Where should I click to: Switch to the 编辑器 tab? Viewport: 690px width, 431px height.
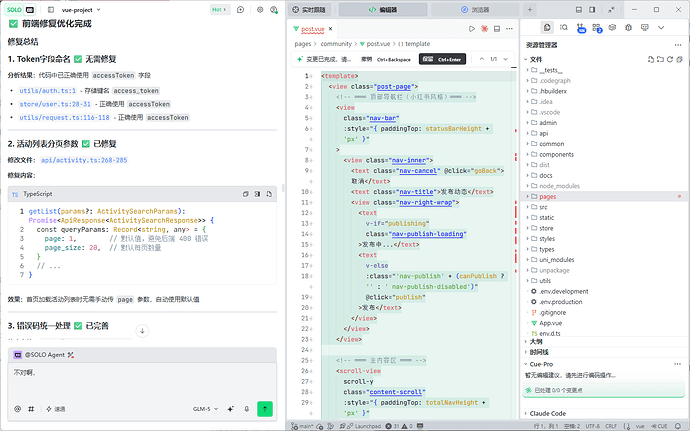382,9
